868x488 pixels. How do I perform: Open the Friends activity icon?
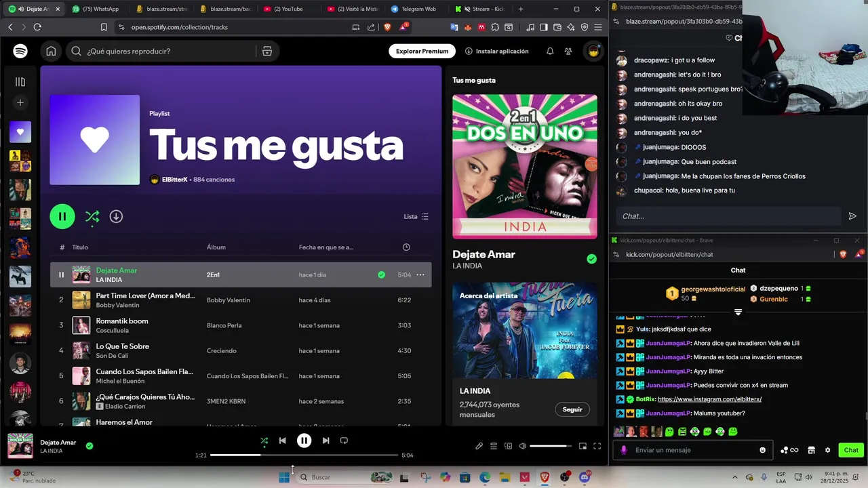[568, 51]
